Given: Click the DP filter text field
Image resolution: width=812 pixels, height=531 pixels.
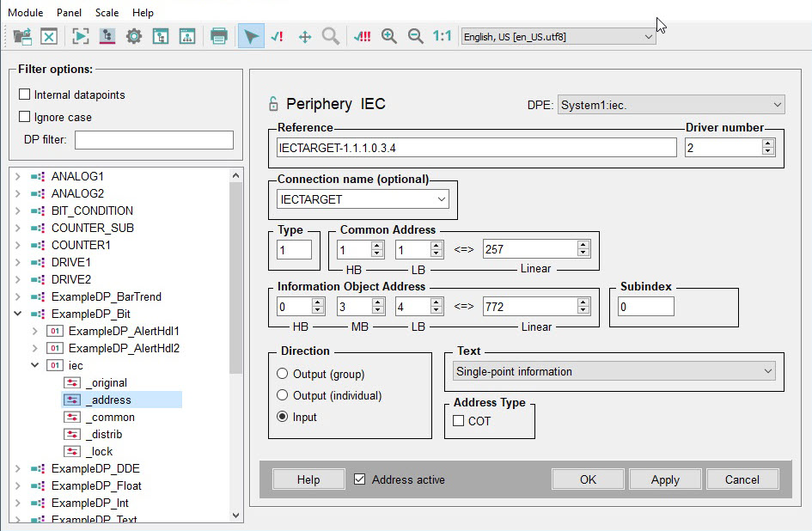Looking at the screenshot, I should click(154, 140).
